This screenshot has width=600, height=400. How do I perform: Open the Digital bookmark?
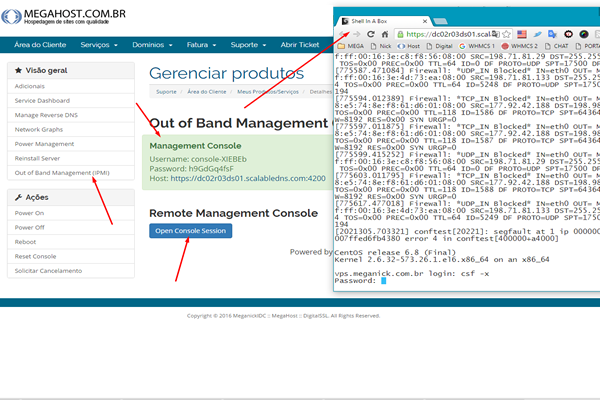439,46
